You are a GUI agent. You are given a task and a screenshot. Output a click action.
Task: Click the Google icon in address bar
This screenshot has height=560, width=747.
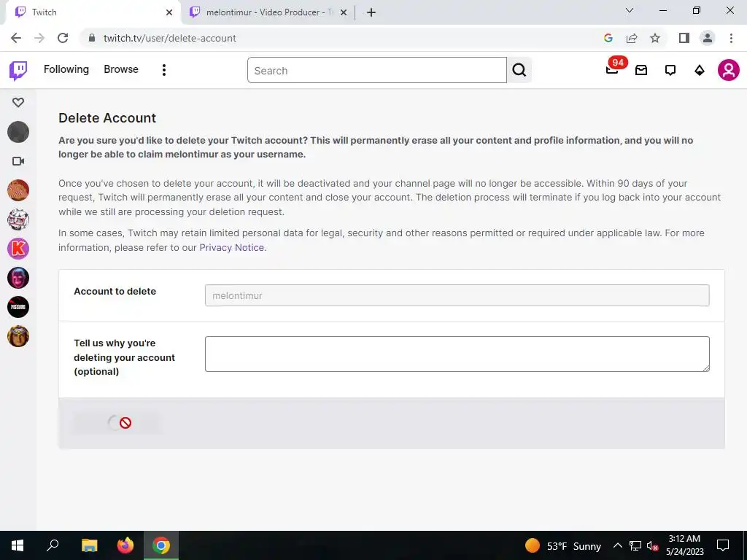coord(608,38)
